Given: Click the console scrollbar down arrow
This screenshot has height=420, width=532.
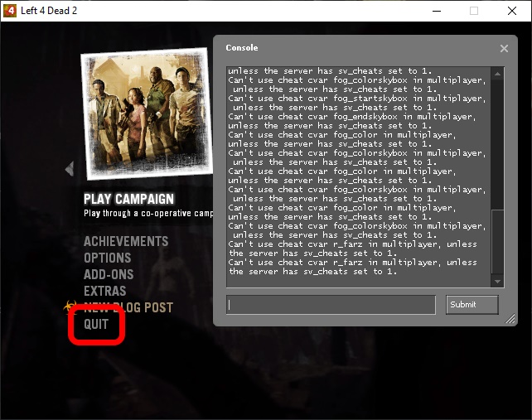Looking at the screenshot, I should [x=497, y=282].
